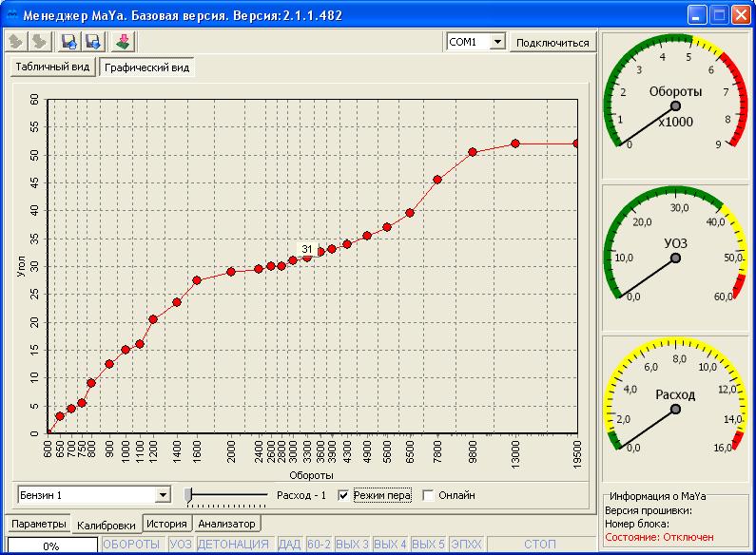756x555 pixels.
Task: Click the Расход slider handle
Action: (x=189, y=494)
